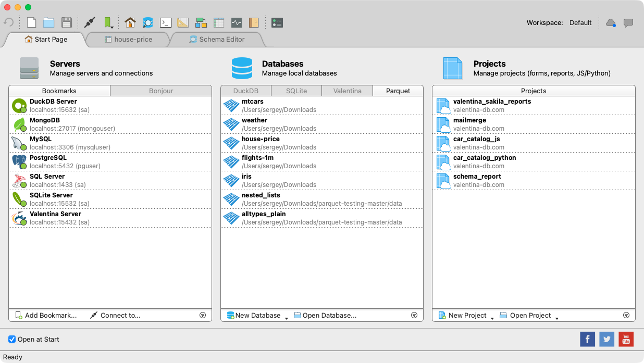The height and width of the screenshot is (363, 644).
Task: Open the chat feedback bubble icon
Action: (628, 22)
